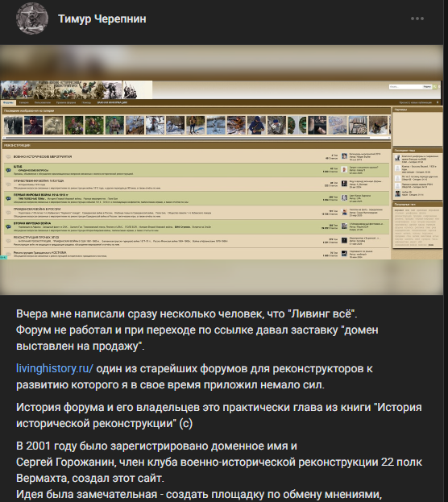Click the text 'Вермахта, создал этот сайт.'

point(90,478)
